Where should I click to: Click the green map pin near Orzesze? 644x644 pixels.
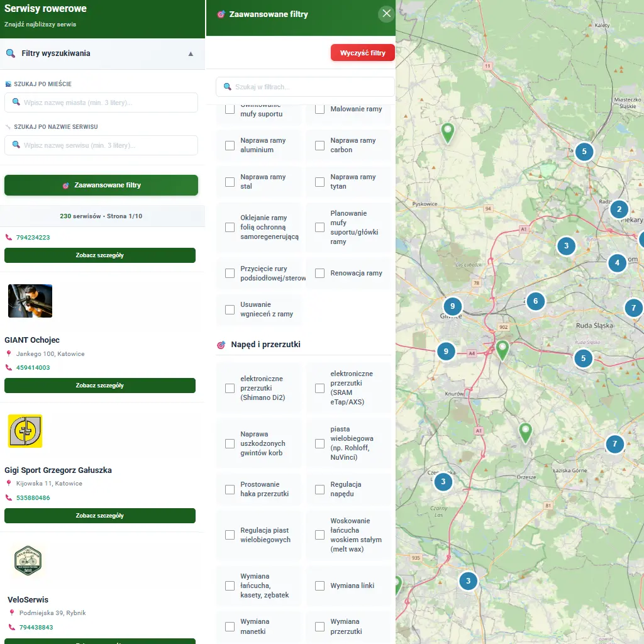click(x=525, y=433)
